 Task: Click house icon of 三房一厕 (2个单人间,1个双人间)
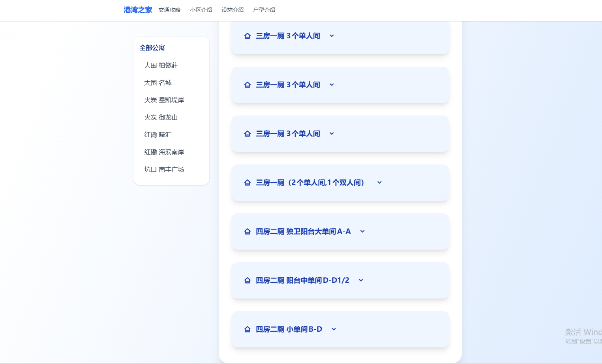coord(248,183)
